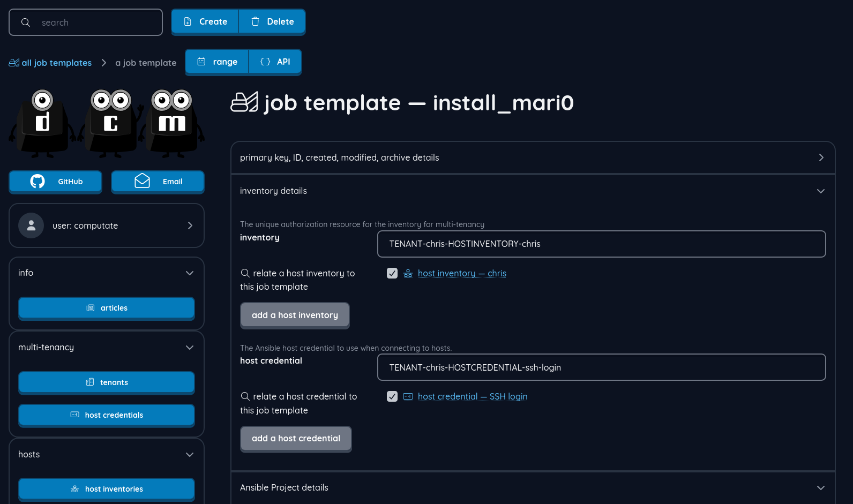Collapse the inventory details section
Screen dimensions: 853x504
pos(533,191)
